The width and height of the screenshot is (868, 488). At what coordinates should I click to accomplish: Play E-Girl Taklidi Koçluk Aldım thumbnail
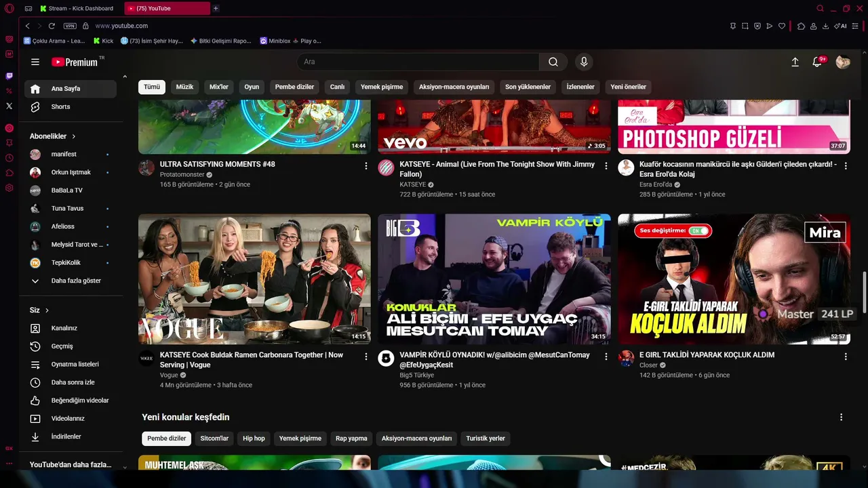(734, 279)
